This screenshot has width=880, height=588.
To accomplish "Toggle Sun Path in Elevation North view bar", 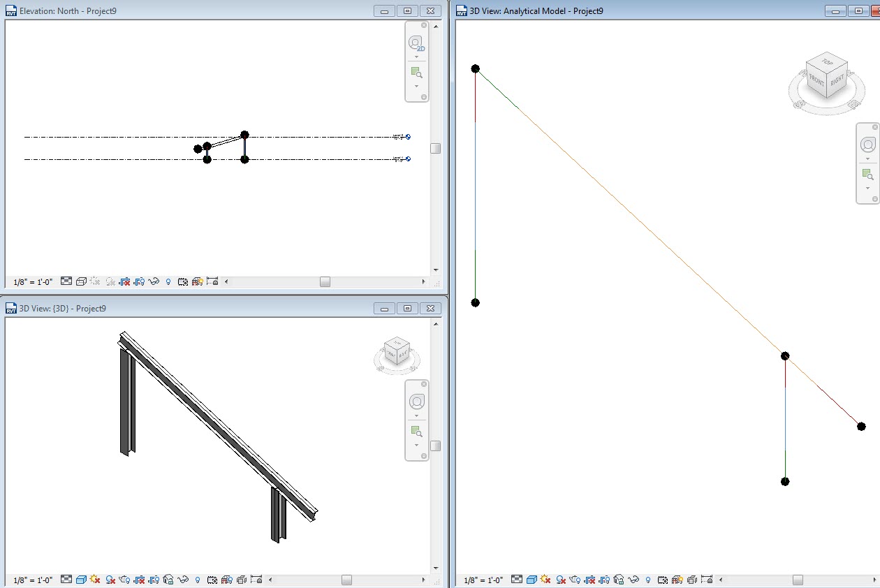I will 95,281.
